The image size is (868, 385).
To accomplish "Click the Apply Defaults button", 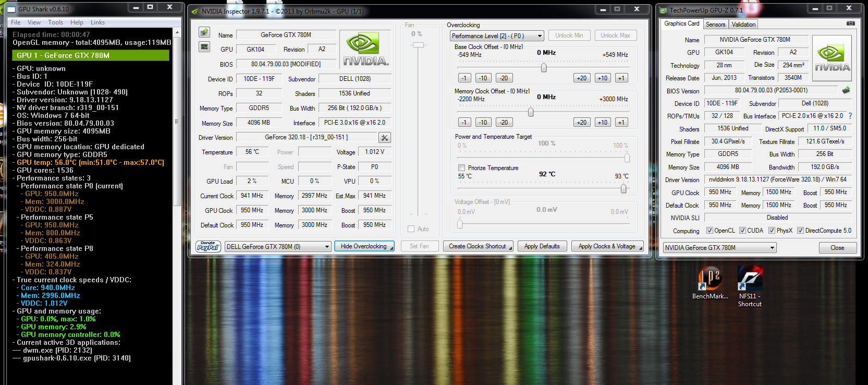I will (542, 246).
